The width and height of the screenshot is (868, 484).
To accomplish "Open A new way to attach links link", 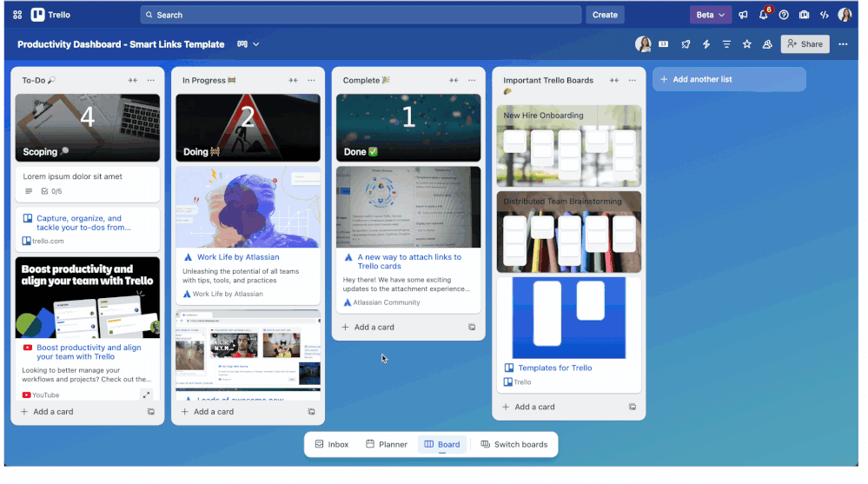I will [409, 262].
